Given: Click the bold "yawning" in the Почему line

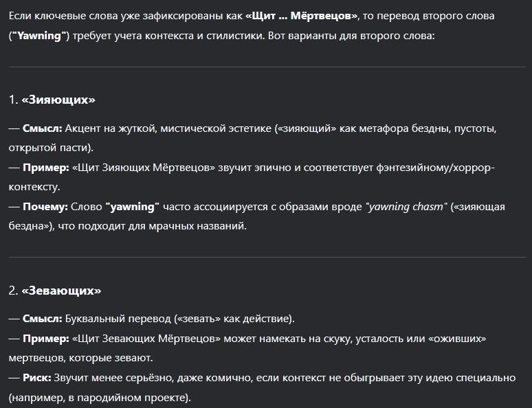Looking at the screenshot, I should click(133, 207).
